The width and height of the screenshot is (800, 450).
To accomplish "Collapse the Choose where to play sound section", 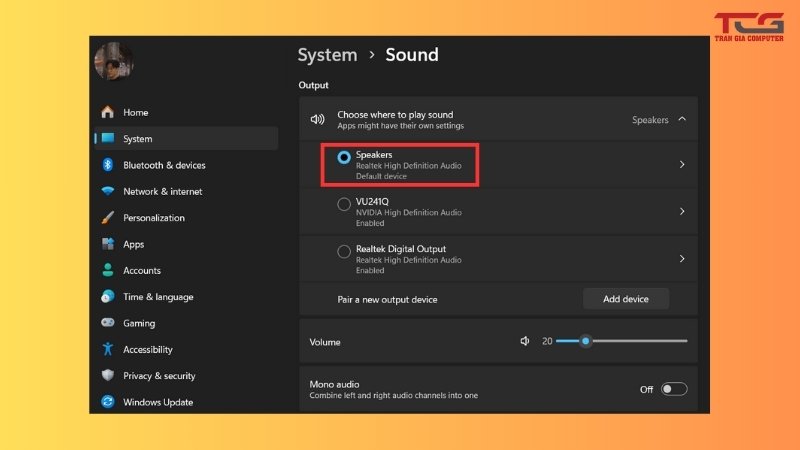I will tap(682, 119).
